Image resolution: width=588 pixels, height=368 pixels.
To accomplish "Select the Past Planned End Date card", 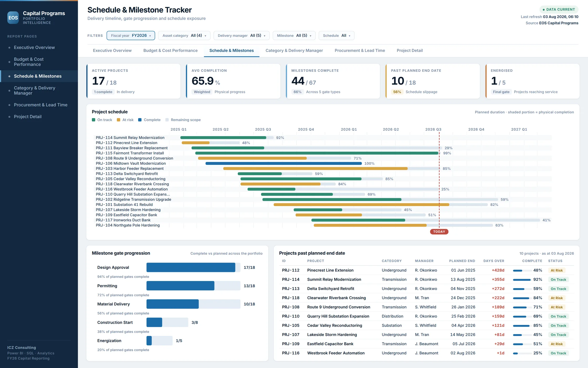I will pos(433,81).
